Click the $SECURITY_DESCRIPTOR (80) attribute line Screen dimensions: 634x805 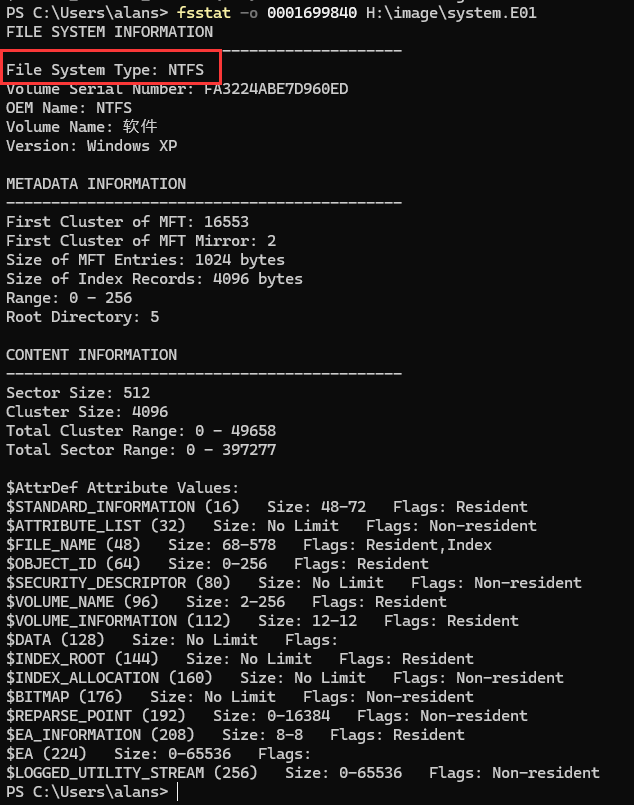pyautogui.click(x=293, y=583)
